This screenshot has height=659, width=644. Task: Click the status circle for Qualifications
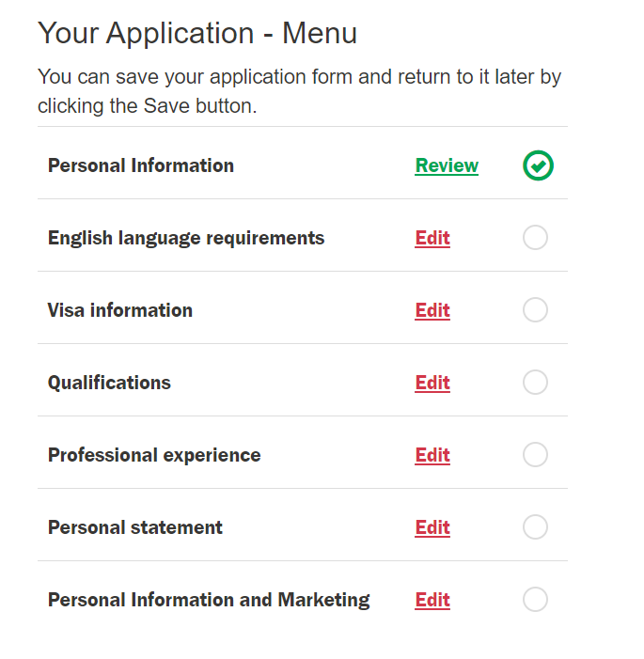click(535, 383)
